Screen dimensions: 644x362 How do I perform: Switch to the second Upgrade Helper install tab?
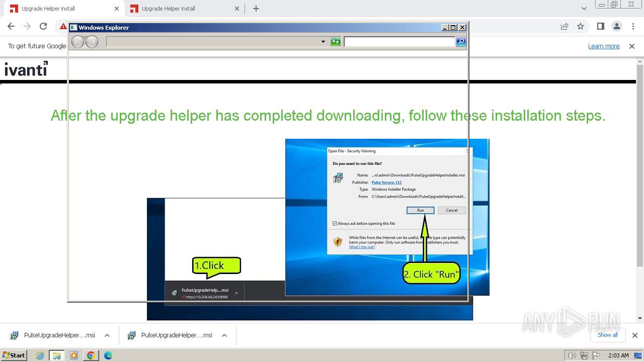point(185,9)
